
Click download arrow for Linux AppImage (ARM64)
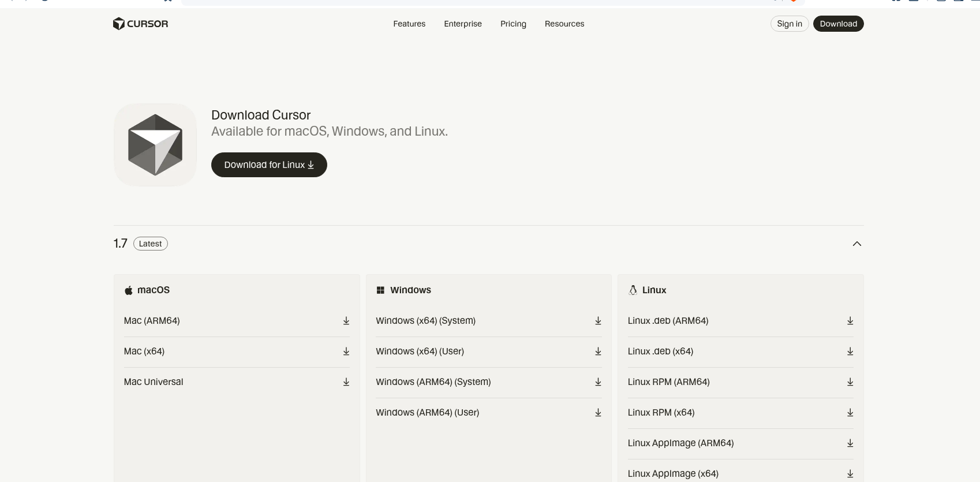tap(850, 443)
